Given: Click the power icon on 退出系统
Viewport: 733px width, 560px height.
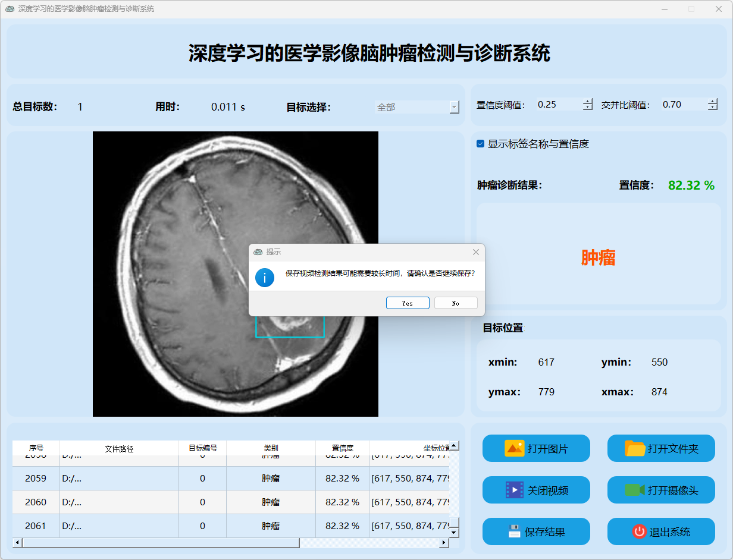Looking at the screenshot, I should [x=639, y=531].
